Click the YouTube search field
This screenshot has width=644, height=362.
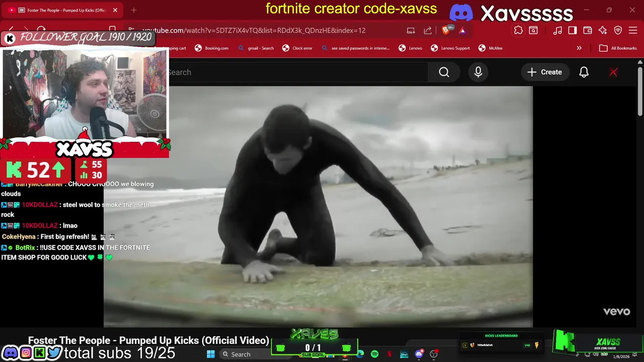298,72
